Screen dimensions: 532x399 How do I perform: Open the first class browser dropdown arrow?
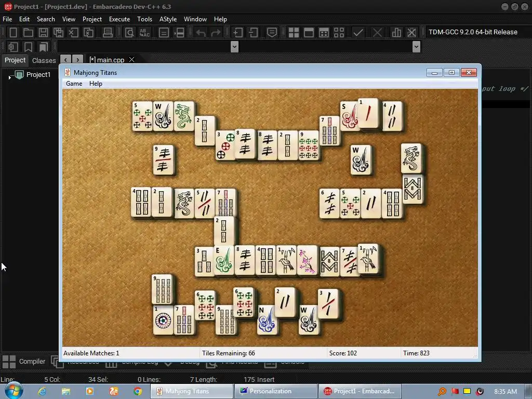tap(234, 46)
